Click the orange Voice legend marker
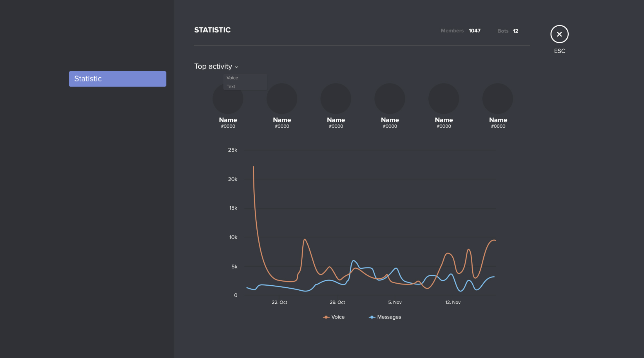The width and height of the screenshot is (644, 358). tap(326, 317)
